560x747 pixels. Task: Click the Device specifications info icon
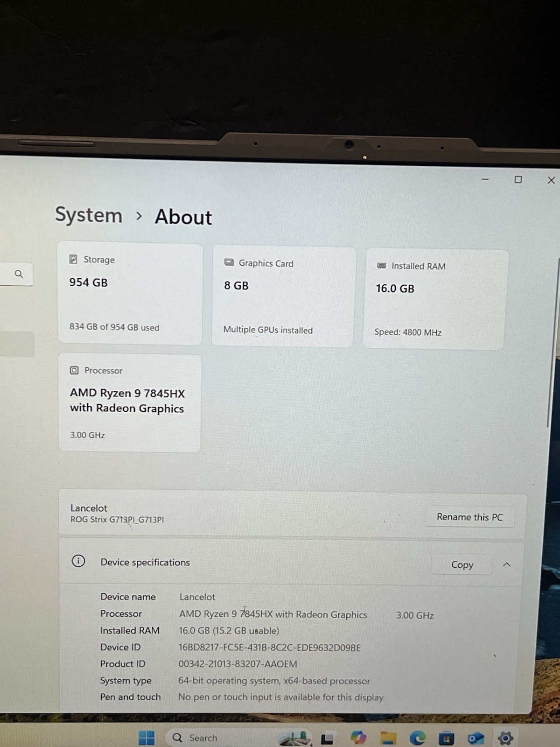pos(78,561)
